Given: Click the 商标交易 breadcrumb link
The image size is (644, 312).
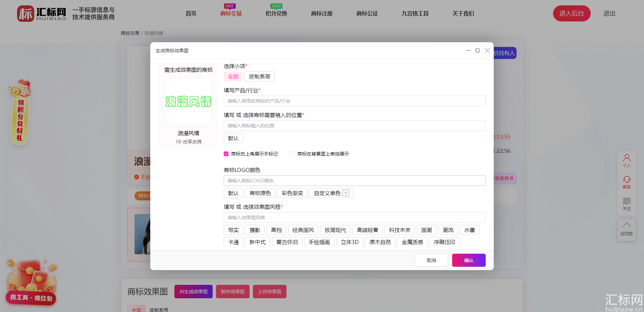Looking at the screenshot, I should [130, 33].
